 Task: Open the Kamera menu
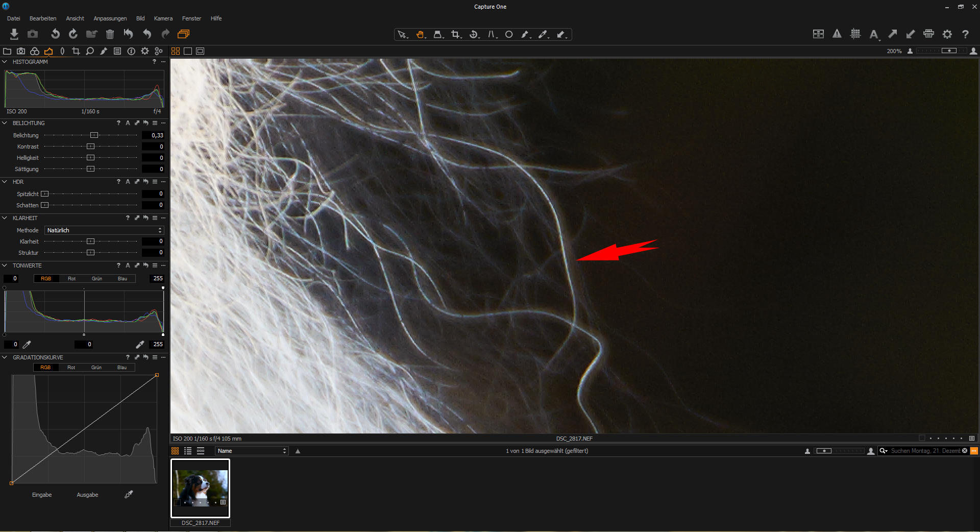(x=163, y=18)
